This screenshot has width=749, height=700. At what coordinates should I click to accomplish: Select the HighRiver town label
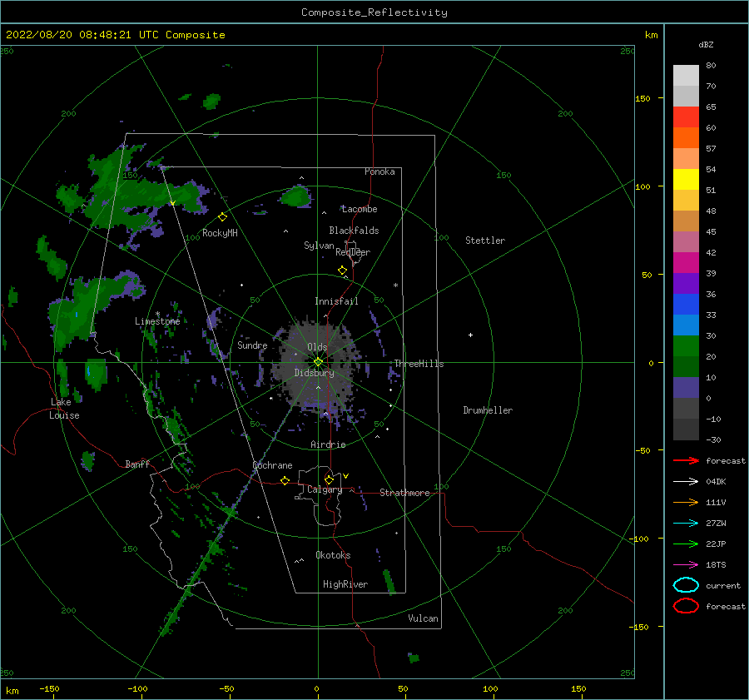345,584
